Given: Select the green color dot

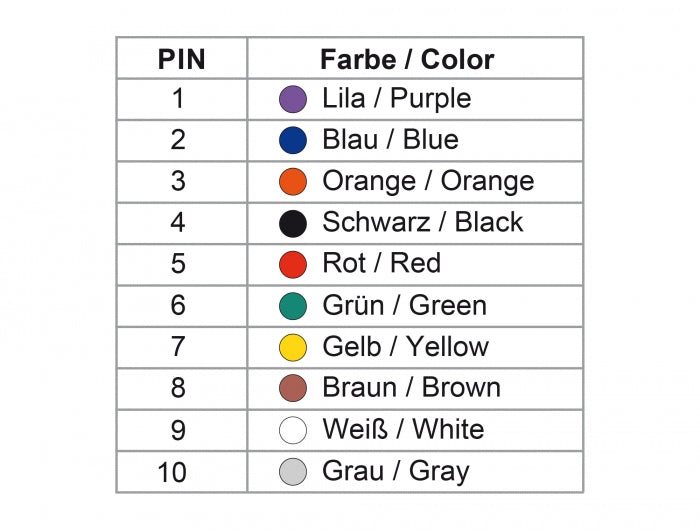Looking at the screenshot, I should coord(292,306).
